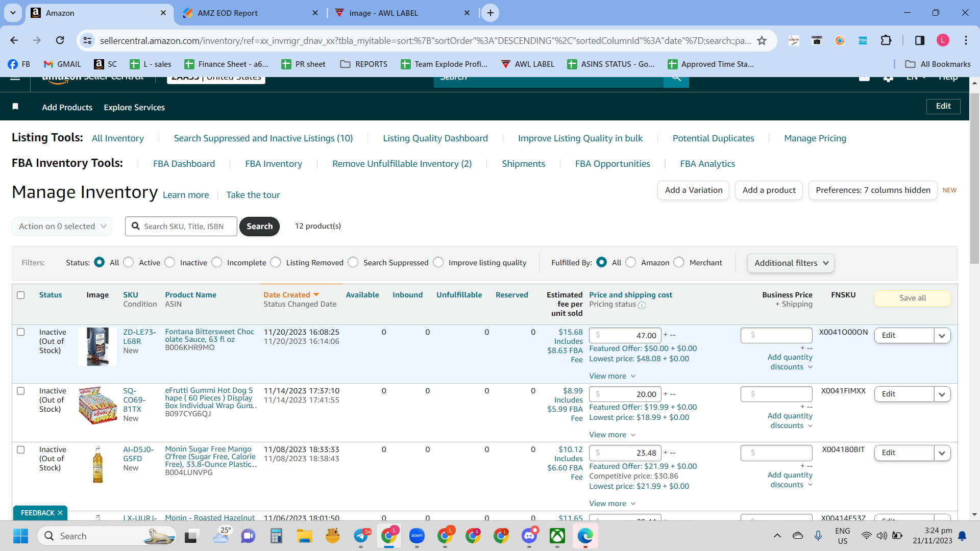Go to FBA Dashboard

click(x=184, y=164)
